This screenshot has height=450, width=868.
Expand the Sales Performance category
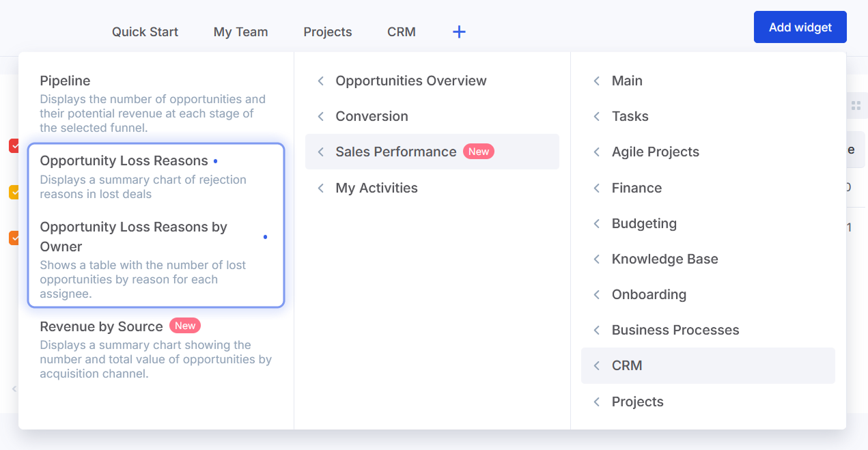coord(395,152)
